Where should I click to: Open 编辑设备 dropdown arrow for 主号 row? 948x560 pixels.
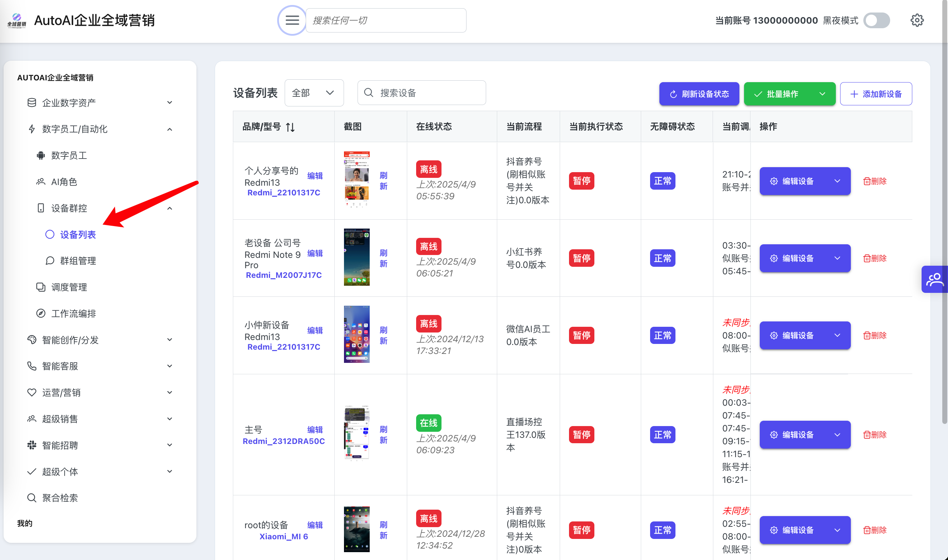click(837, 435)
